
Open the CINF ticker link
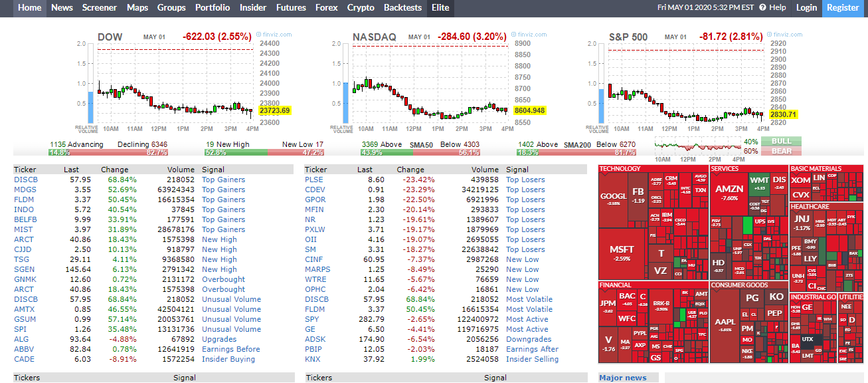(x=314, y=259)
